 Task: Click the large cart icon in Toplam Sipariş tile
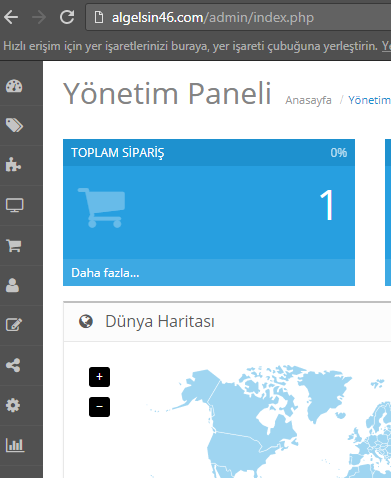pyautogui.click(x=102, y=208)
